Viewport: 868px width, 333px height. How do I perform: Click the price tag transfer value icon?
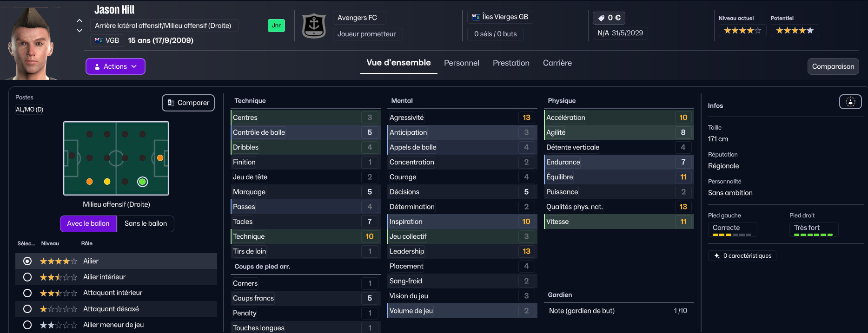click(x=602, y=18)
